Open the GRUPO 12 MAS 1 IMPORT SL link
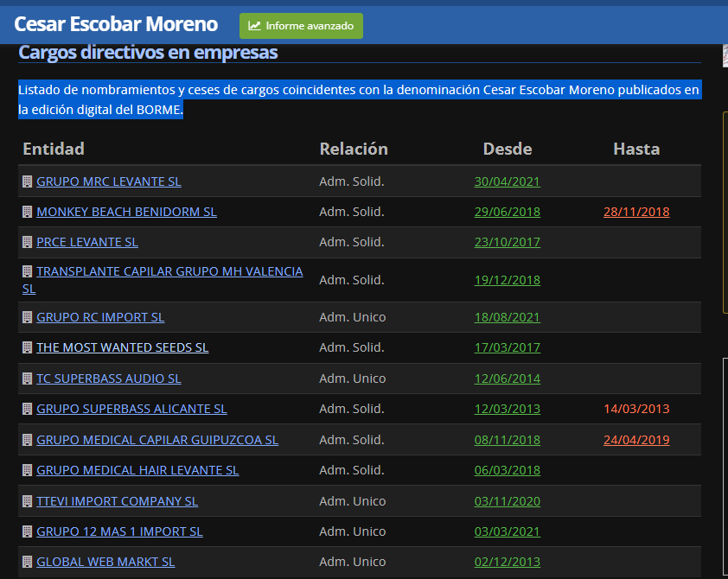 coord(119,531)
